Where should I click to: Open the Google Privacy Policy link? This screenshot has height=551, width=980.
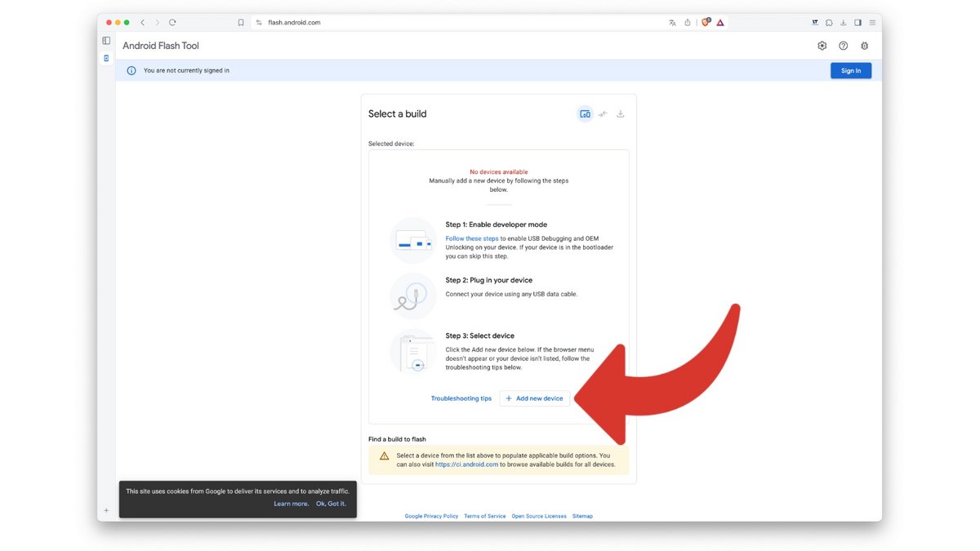click(431, 516)
